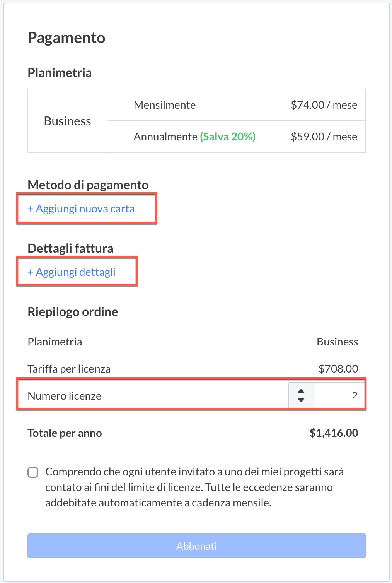Choose the Annualmente billing option
Image resolution: width=392 pixels, height=583 pixels.
(165, 137)
